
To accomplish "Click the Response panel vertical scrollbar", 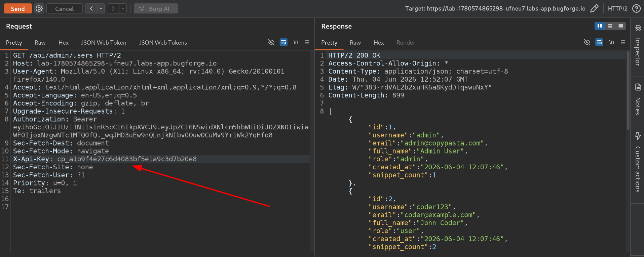I will click(x=628, y=91).
